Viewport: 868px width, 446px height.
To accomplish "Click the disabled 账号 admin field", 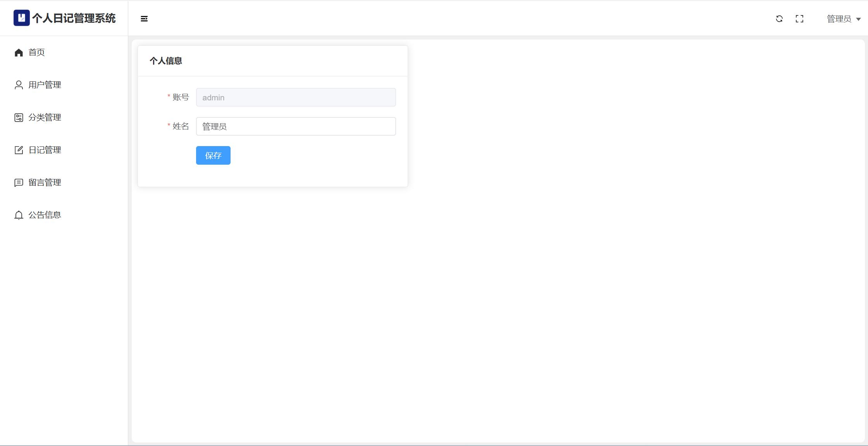I will 296,97.
